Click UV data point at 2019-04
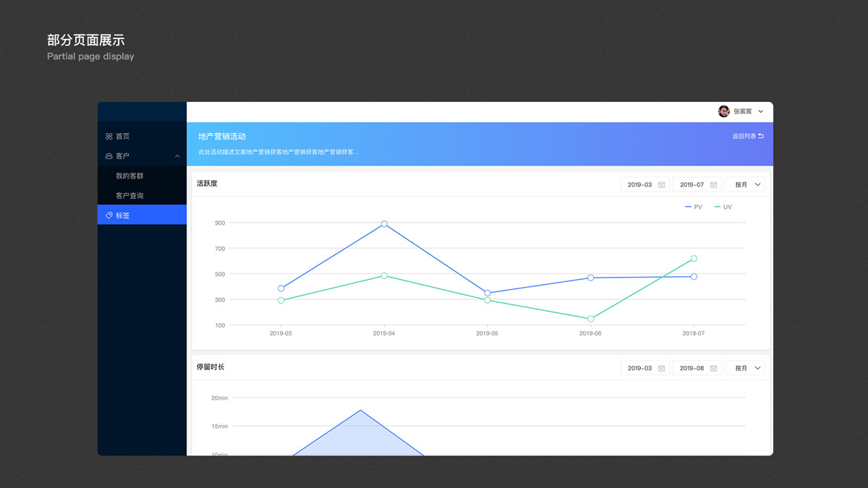The image size is (868, 488). (384, 275)
